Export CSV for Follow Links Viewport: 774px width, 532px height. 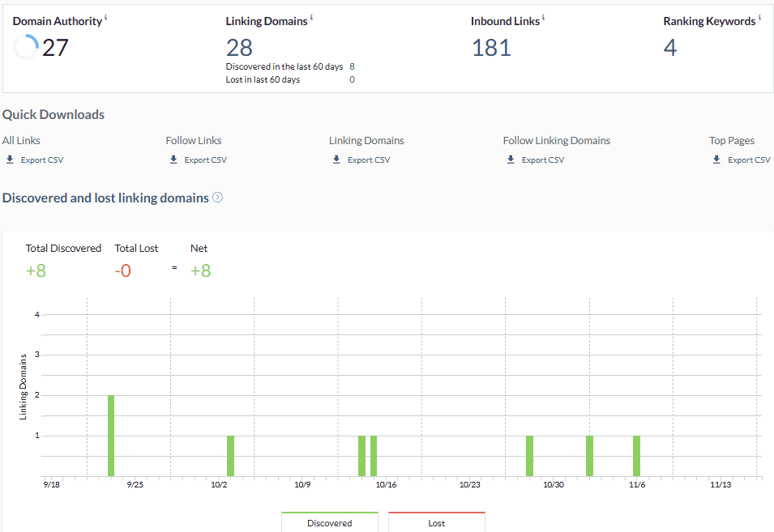coord(205,160)
